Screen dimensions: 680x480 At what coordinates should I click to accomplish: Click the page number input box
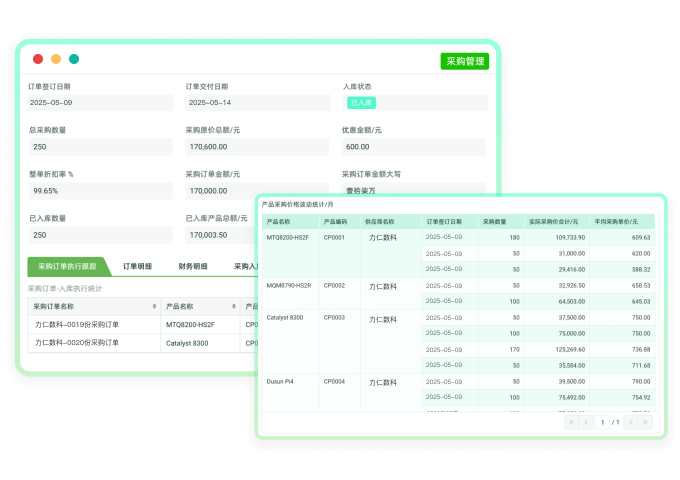point(603,422)
